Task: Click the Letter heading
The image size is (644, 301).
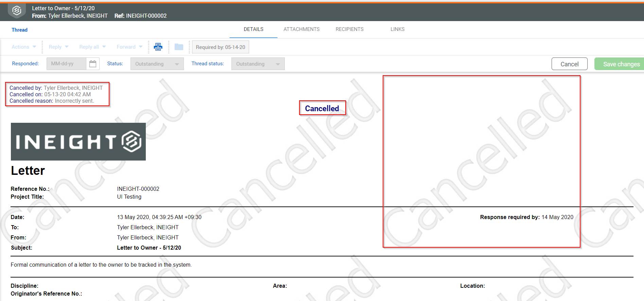Action: click(x=28, y=170)
